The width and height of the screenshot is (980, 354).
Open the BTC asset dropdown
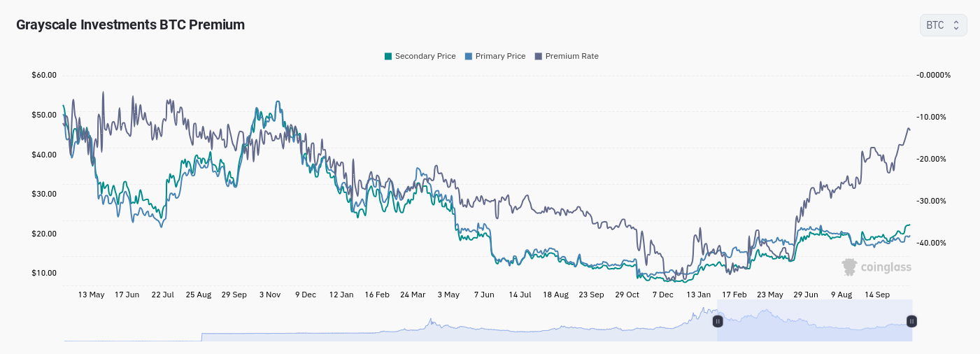coord(942,25)
